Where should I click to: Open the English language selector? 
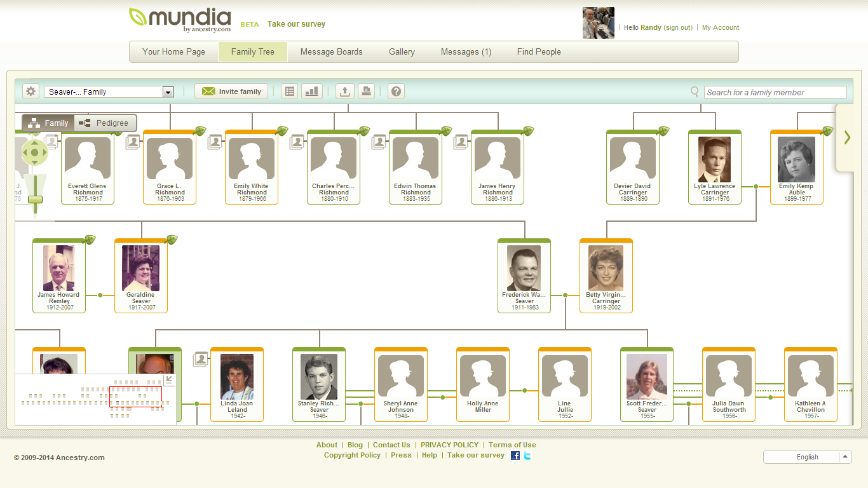(807, 457)
